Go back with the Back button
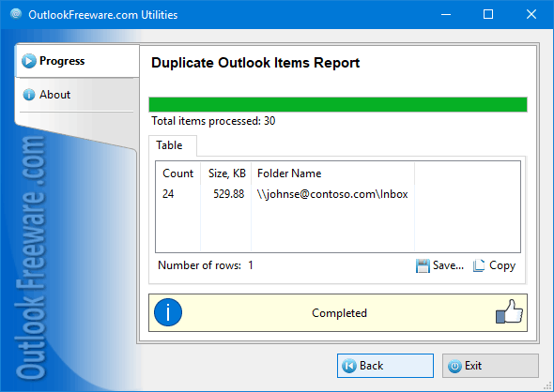Screen dimensions: 554x392 point(385,366)
